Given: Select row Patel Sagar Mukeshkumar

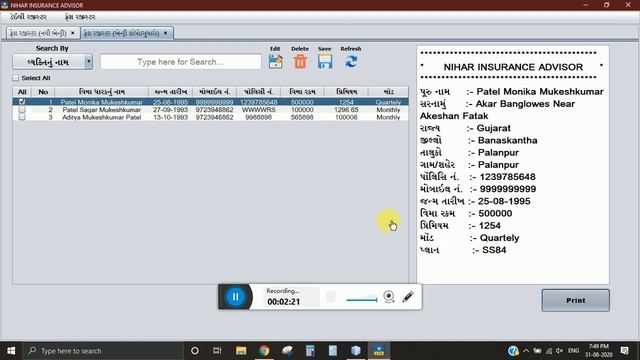Looking at the screenshot, I should [211, 110].
